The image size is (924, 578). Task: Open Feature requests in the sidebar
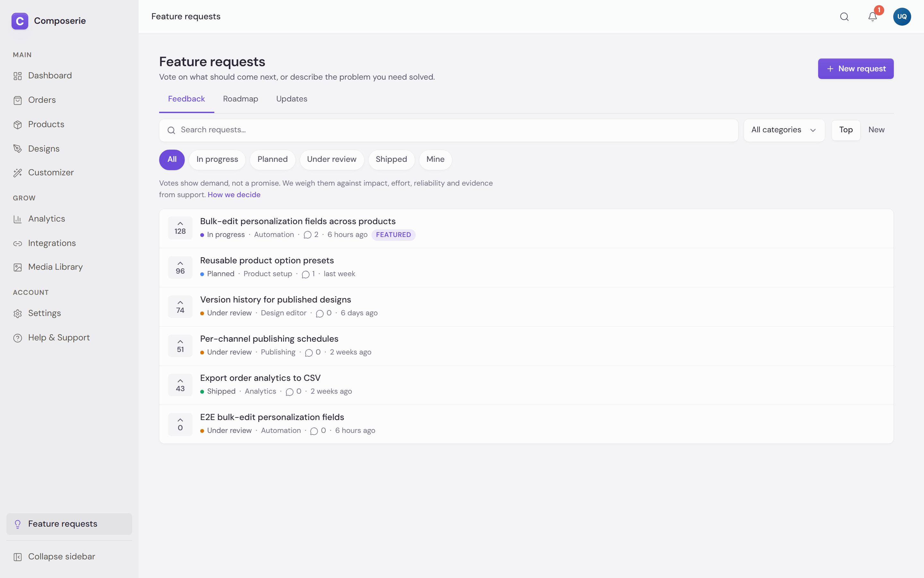[69, 524]
